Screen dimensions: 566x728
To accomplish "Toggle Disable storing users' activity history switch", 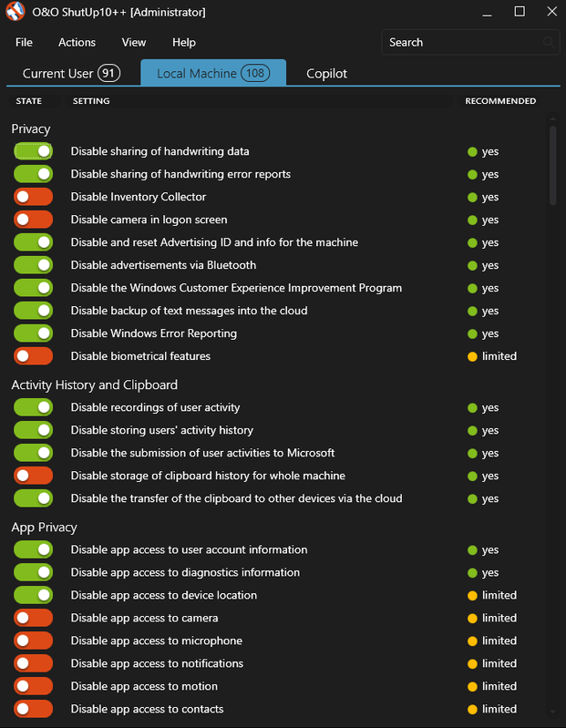I will coord(33,430).
